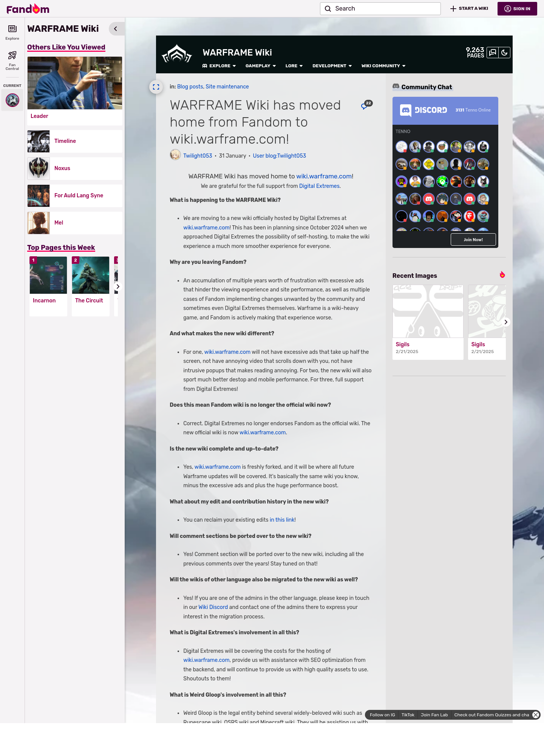
Task: Expand the Gameplay dropdown menu
Action: tap(261, 66)
